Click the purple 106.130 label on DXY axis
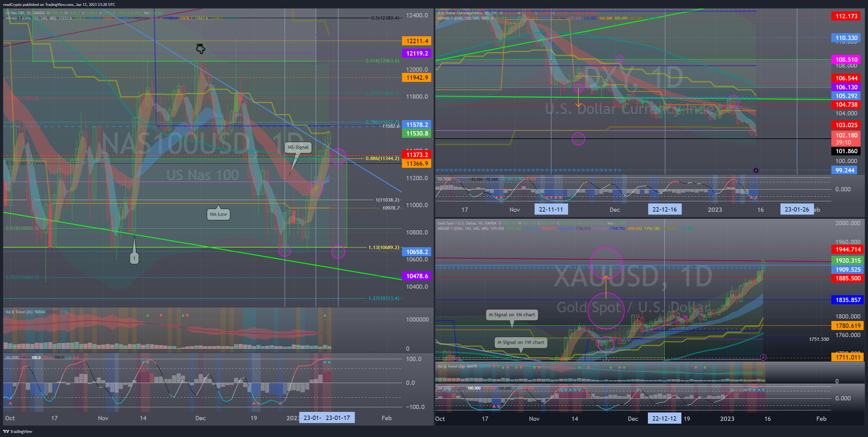This screenshot has width=868, height=437. (x=846, y=87)
